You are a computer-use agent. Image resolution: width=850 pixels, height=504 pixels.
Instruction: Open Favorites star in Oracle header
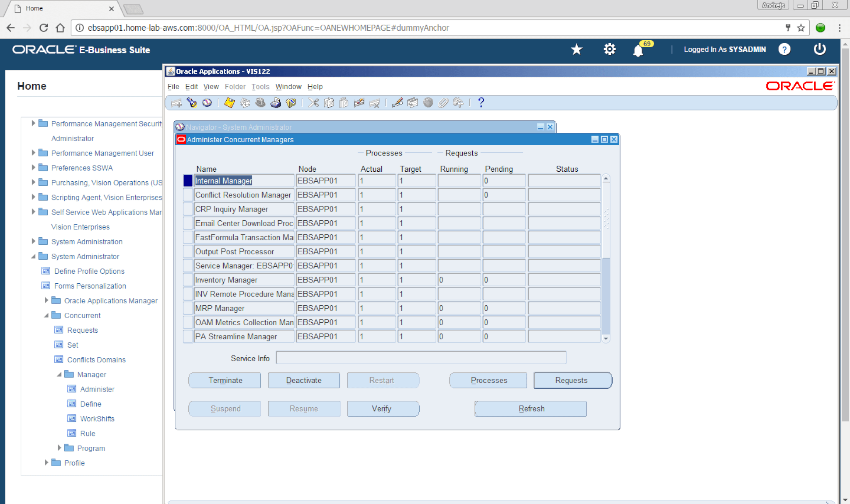[576, 50]
